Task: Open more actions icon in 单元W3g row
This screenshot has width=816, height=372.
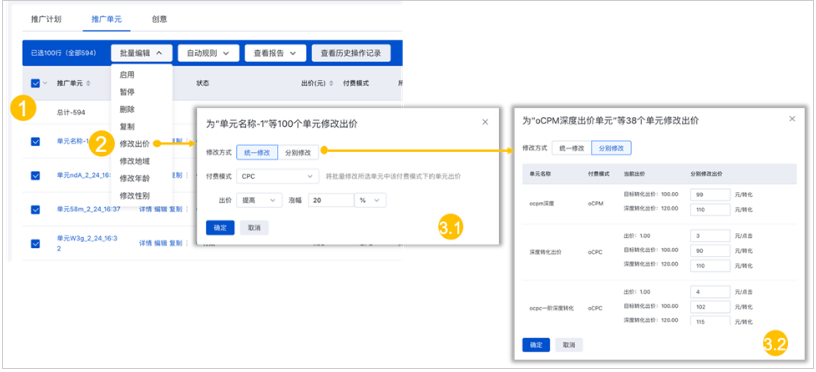Action: coord(186,243)
